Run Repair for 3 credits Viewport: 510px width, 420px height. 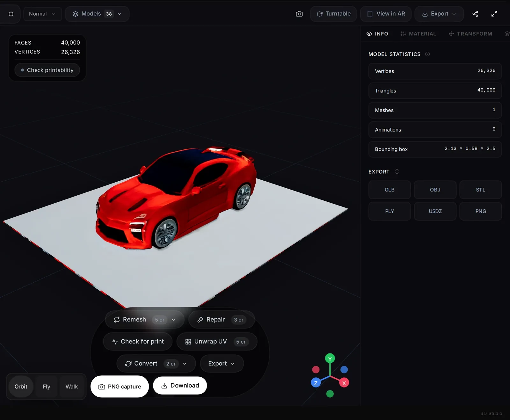click(x=222, y=320)
